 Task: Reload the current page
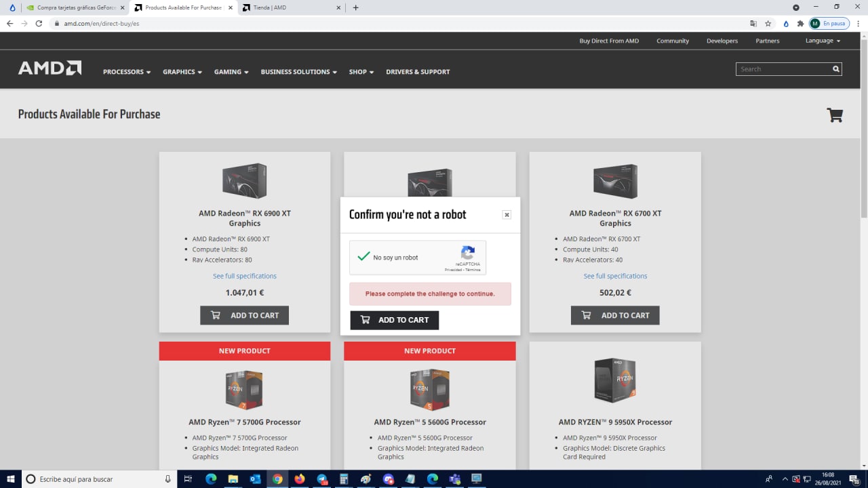pos(39,23)
